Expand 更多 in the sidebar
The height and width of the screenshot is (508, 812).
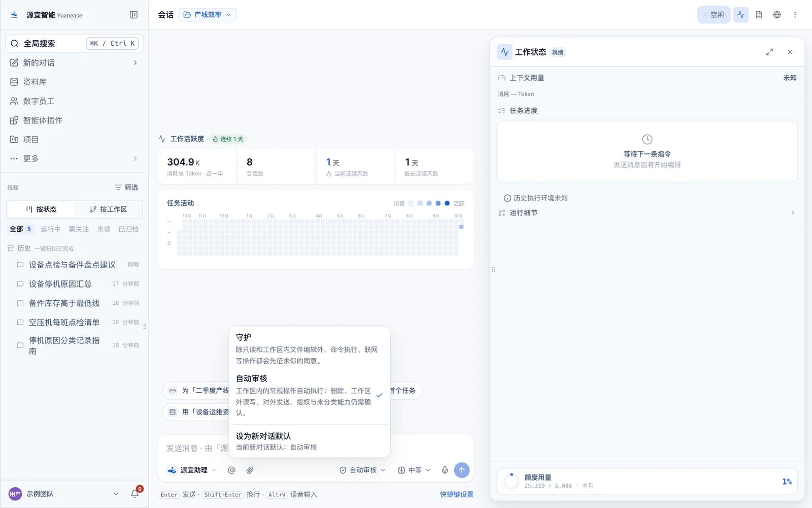(x=75, y=158)
